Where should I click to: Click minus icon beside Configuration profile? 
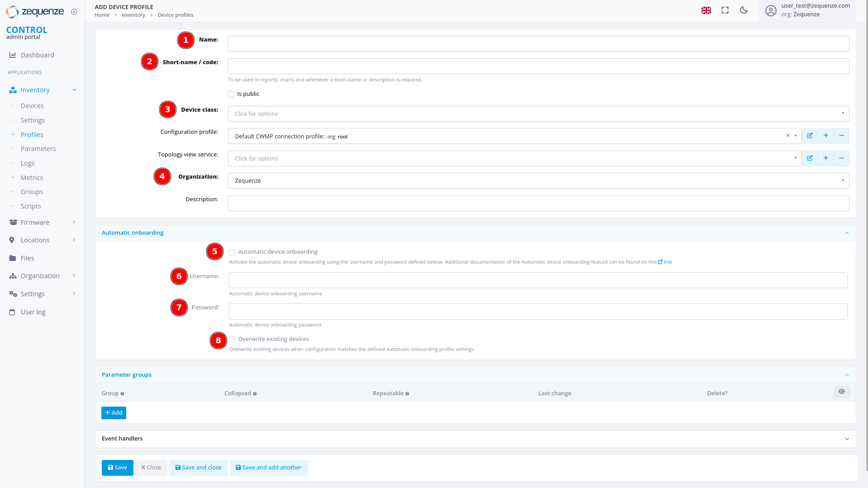[841, 136]
